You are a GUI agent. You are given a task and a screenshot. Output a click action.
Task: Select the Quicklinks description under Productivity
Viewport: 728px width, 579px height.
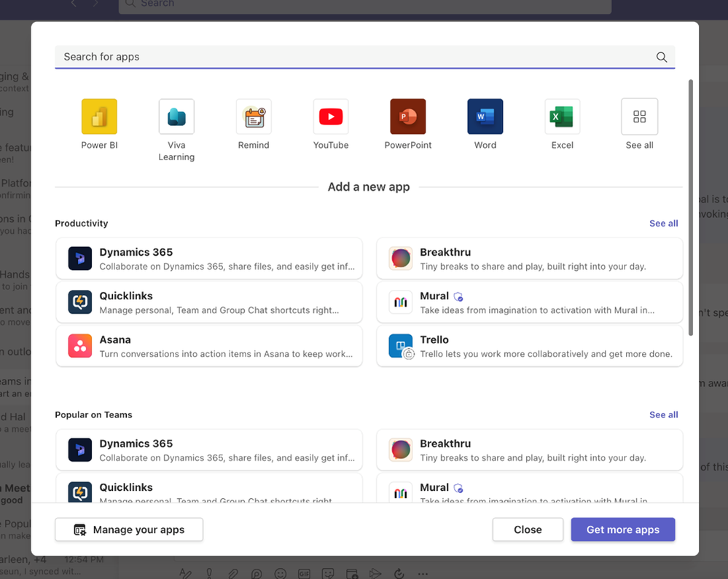[x=219, y=310]
